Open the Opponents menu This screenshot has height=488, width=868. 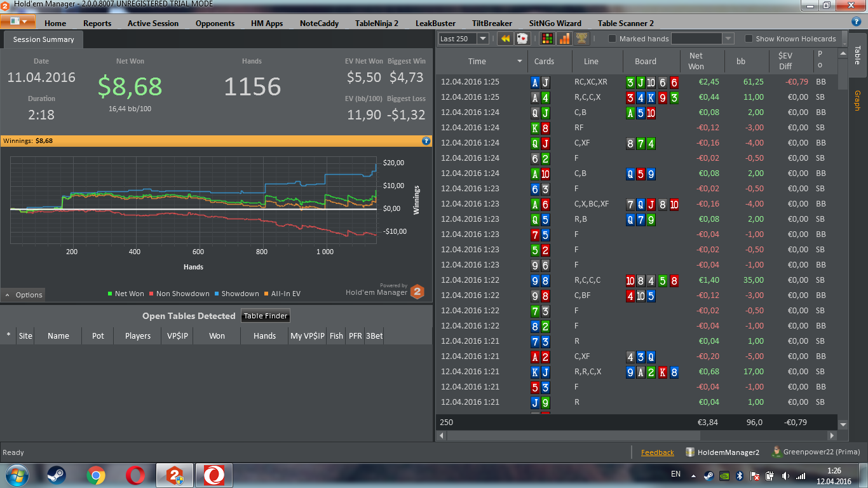pos(215,23)
